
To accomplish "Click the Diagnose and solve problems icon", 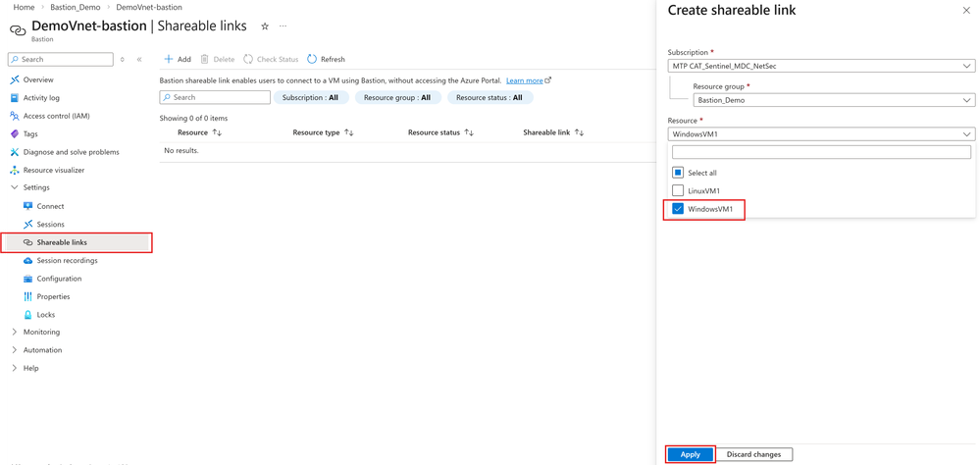I will [x=15, y=152].
